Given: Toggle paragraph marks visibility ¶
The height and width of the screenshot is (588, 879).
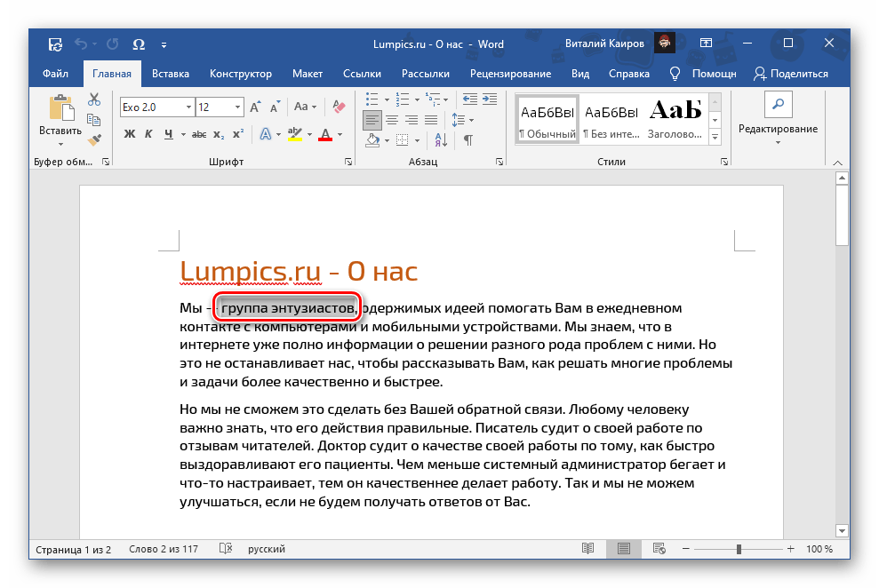Looking at the screenshot, I should (x=468, y=139).
